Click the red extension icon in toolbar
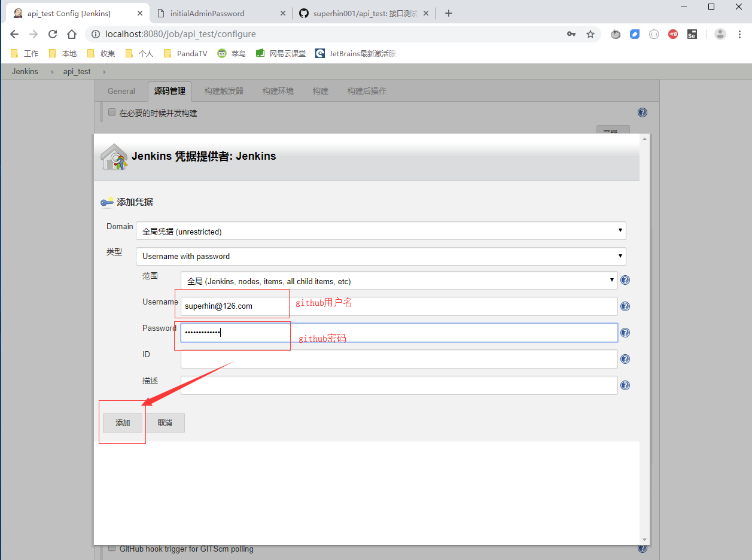Image resolution: width=752 pixels, height=560 pixels. (x=673, y=34)
